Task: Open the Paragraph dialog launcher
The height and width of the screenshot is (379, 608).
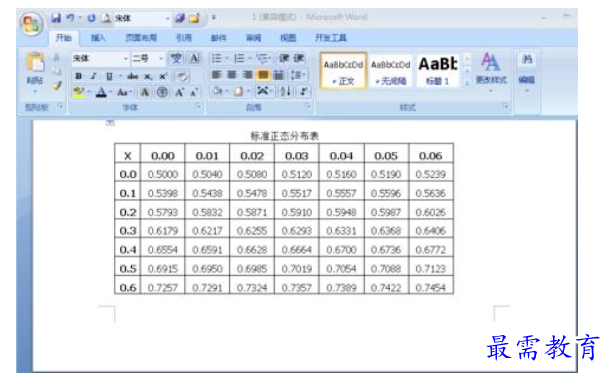Action: [x=308, y=106]
